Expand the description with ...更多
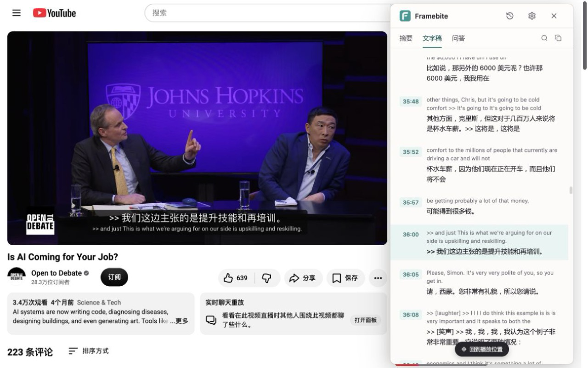This screenshot has width=588, height=368. (x=179, y=321)
